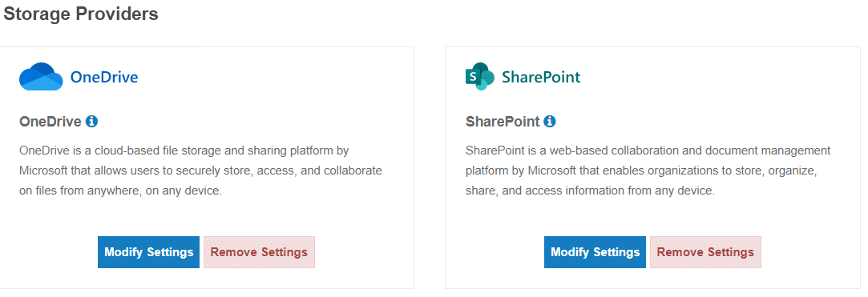Modify Settings for the SharePoint provider
The image size is (868, 297).
[x=595, y=252]
